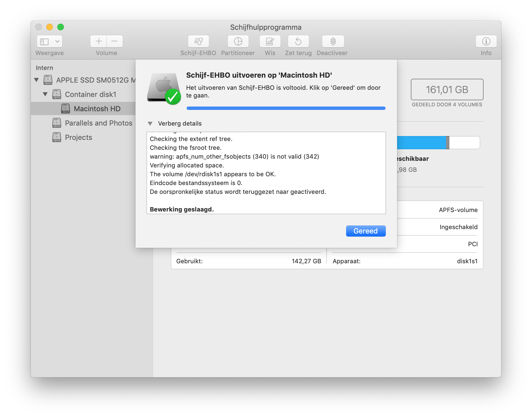Select Macintosh HD in sidebar

tap(97, 109)
